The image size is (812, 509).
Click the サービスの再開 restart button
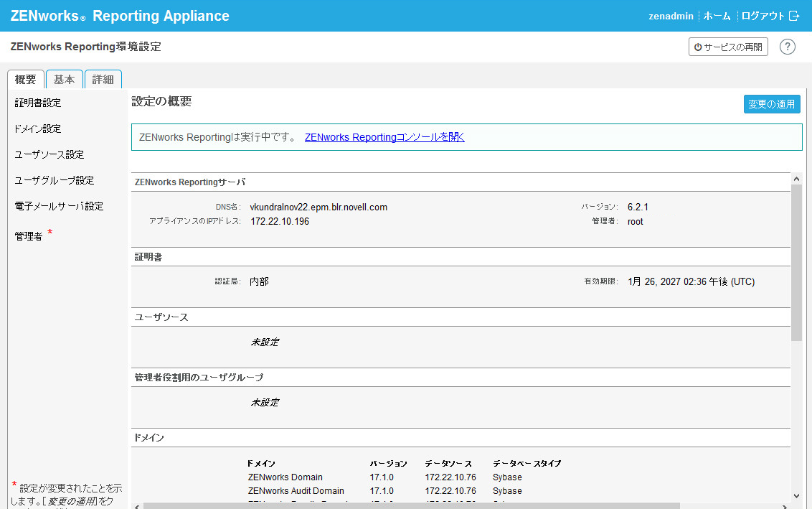point(728,47)
